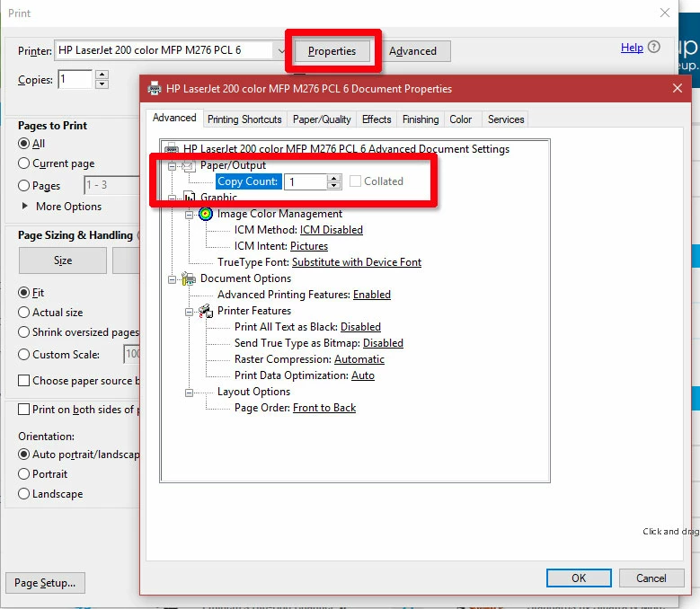
Task: Enable Print on both sides checkbox
Action: [23, 409]
